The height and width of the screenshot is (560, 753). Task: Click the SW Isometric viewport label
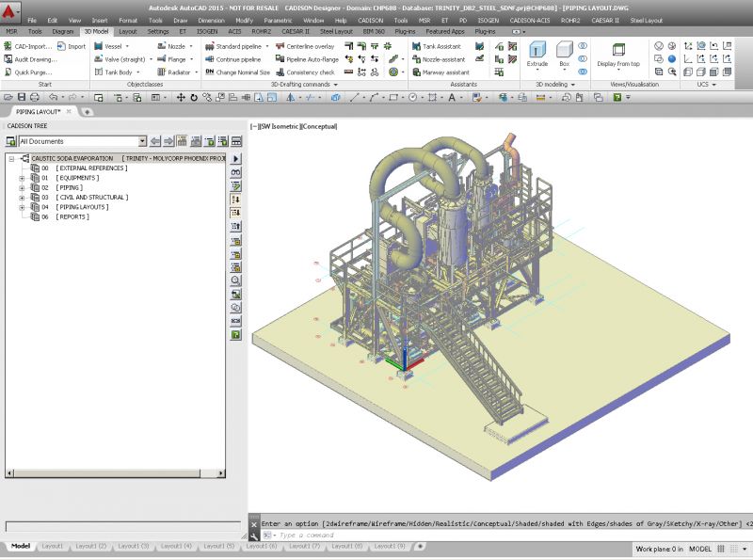point(280,127)
